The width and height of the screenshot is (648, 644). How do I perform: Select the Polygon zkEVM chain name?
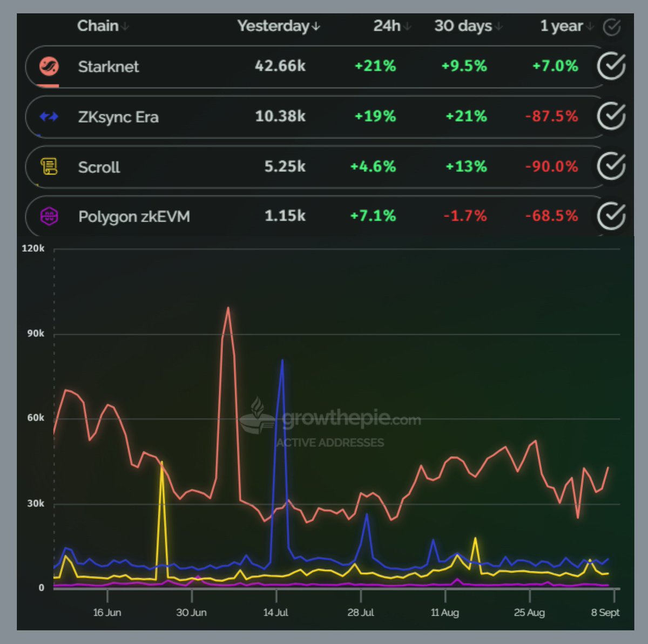pos(134,216)
